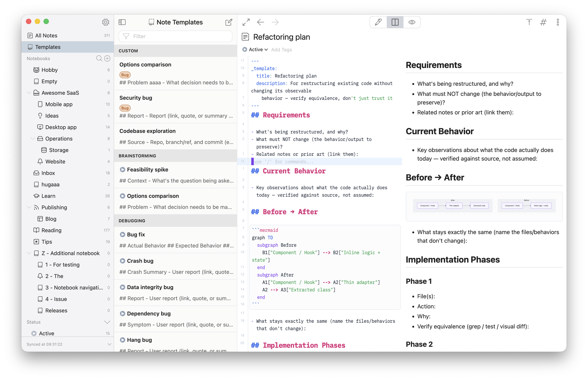Click Bug tag on Options comparison
Screen dimensions: 588x380
tap(125, 75)
